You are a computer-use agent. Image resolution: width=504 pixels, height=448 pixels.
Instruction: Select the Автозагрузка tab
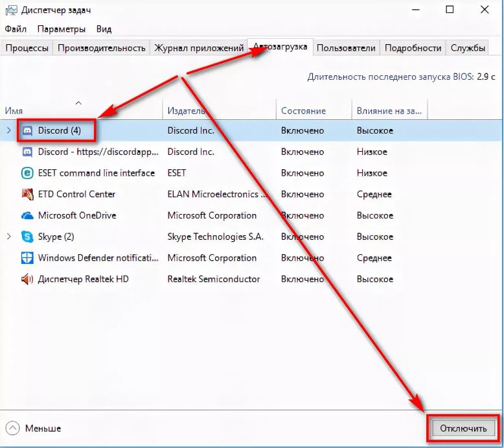[281, 47]
